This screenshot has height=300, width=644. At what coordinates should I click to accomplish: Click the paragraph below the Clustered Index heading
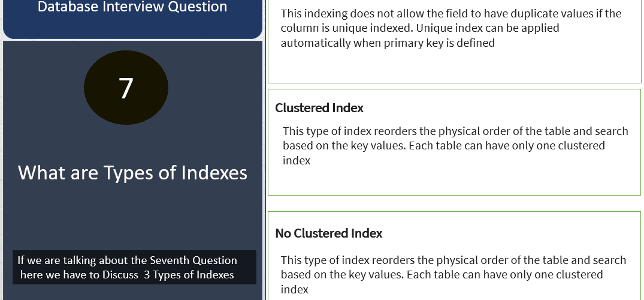[x=455, y=146]
